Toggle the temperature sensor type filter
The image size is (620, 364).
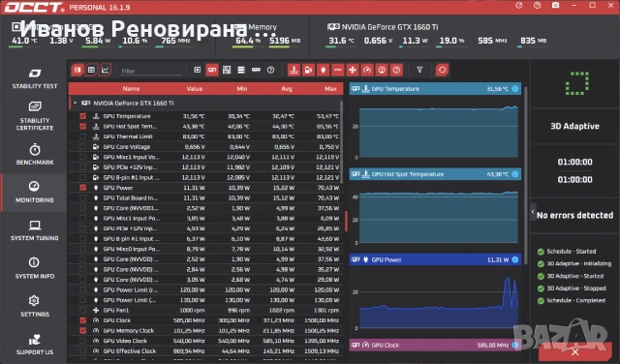pyautogui.click(x=294, y=70)
